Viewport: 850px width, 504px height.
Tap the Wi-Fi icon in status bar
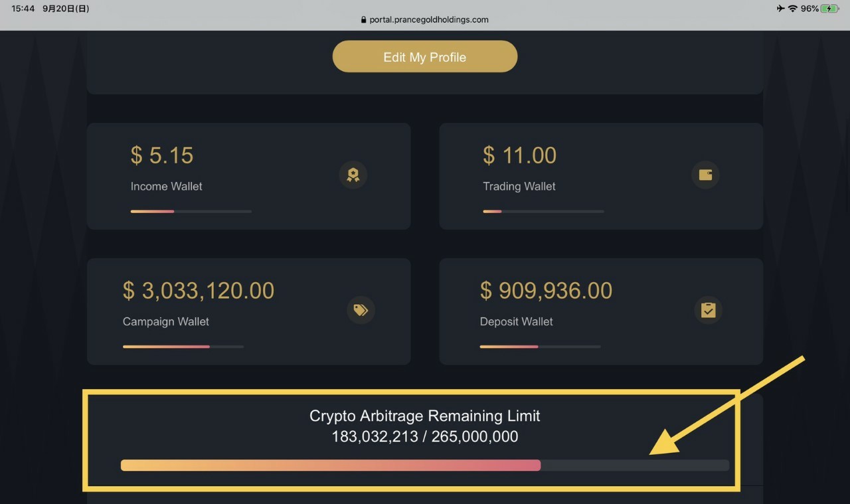(792, 9)
